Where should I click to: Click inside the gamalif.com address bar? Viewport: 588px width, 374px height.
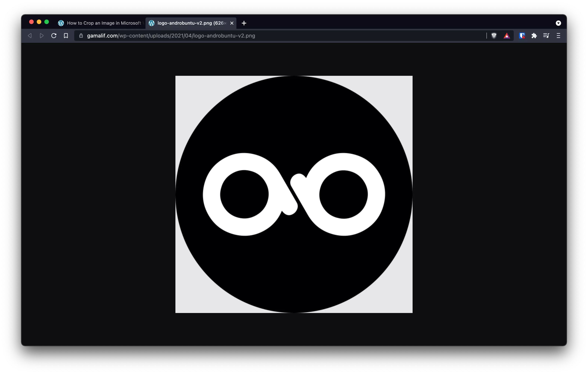point(171,36)
